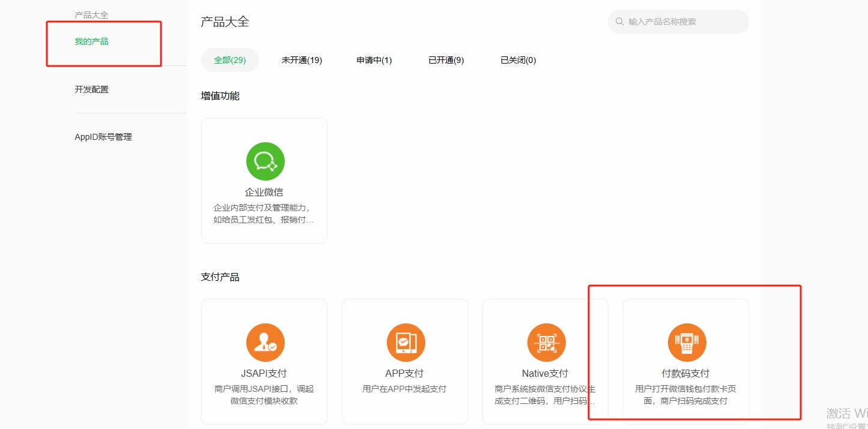Click the magnifier icon in search box
The height and width of the screenshot is (429, 868).
coord(619,22)
